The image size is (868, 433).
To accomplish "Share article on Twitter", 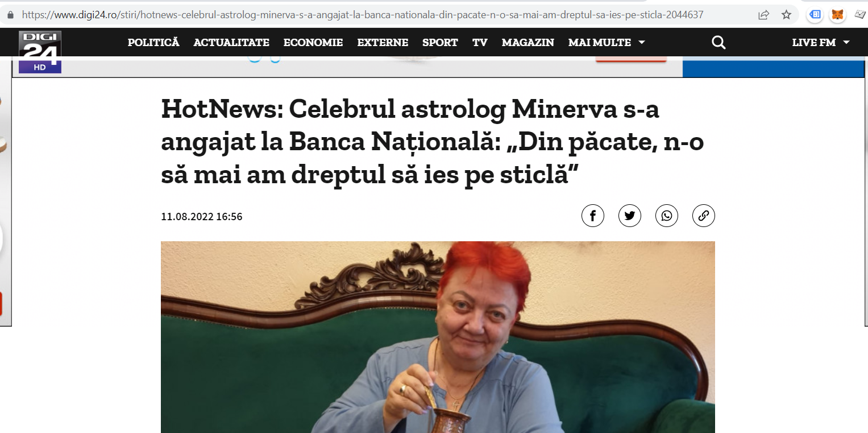I will (x=630, y=216).
